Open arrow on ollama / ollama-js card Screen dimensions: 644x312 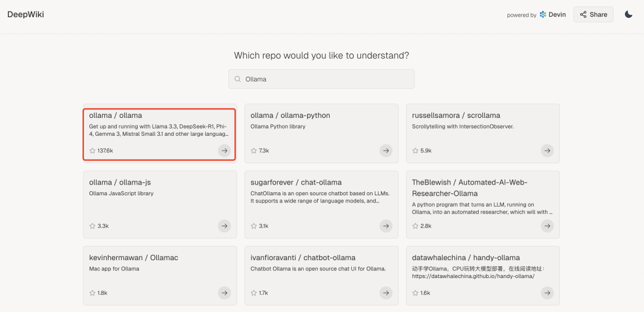click(224, 226)
